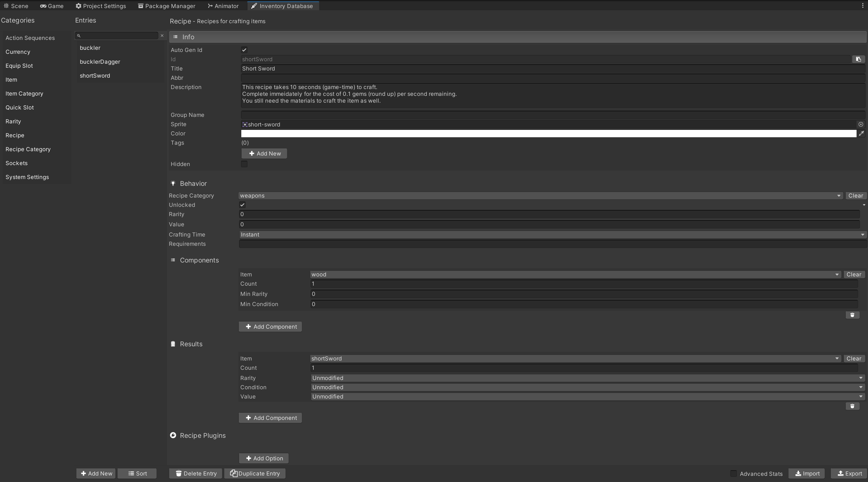Copy the Id with clipboard icon
868x482 pixels.
coord(858,59)
